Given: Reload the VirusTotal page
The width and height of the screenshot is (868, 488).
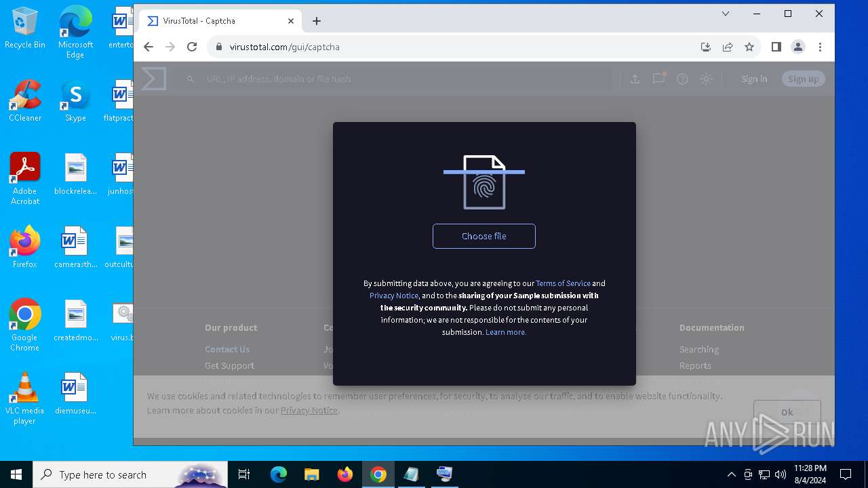Looking at the screenshot, I should click(192, 47).
